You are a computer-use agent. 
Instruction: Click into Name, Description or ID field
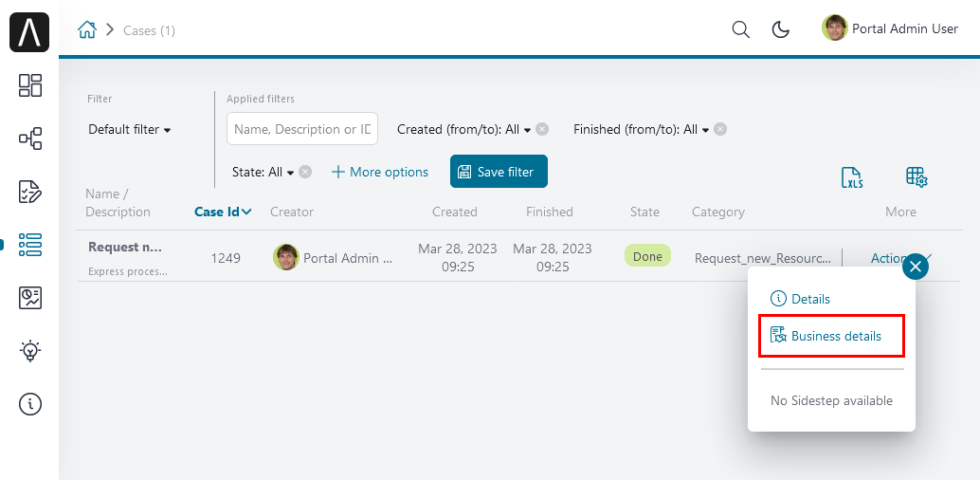[x=302, y=129]
